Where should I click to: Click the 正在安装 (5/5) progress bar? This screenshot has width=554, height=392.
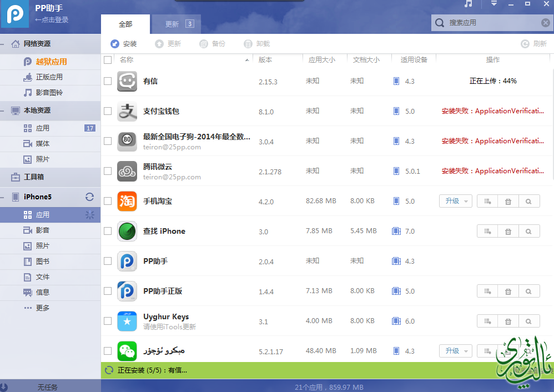(327, 370)
